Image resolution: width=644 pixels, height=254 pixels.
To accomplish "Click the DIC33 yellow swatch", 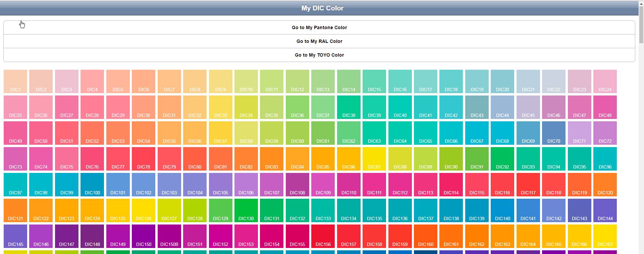I will click(221, 107).
